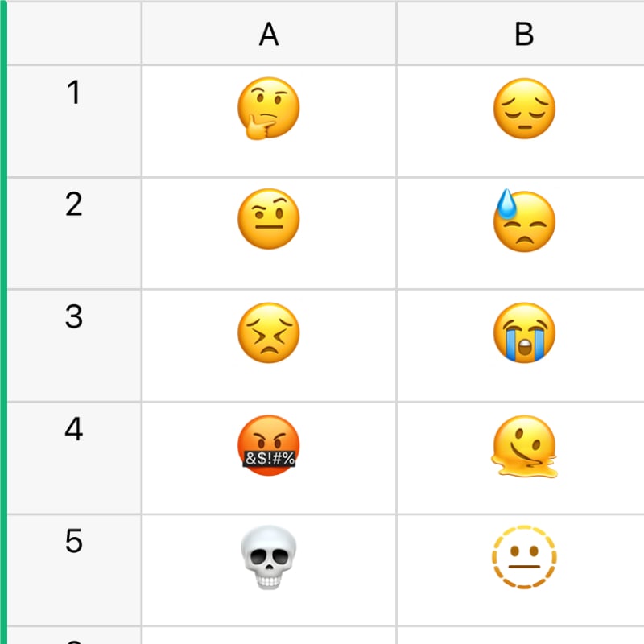Click the select-all corner cell
The width and height of the screenshot is (644, 644).
[x=73, y=33]
